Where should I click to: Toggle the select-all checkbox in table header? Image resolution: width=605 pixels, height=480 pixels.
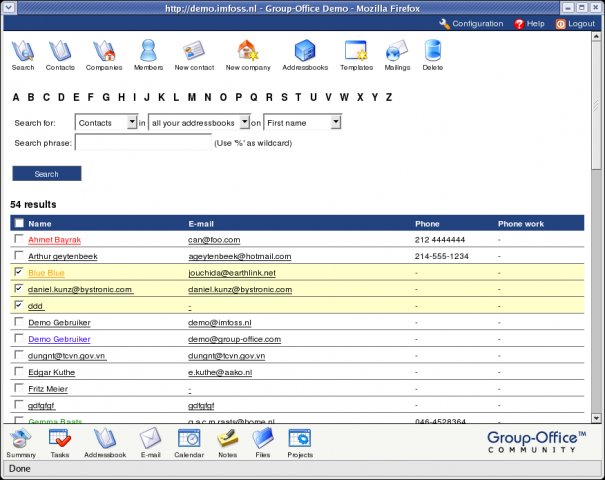click(20, 224)
